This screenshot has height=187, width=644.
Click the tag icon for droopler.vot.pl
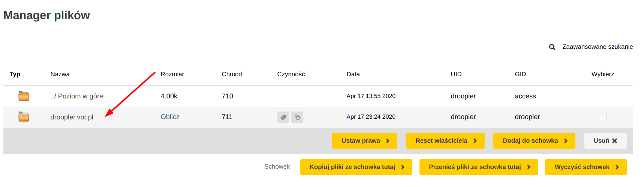(x=283, y=117)
